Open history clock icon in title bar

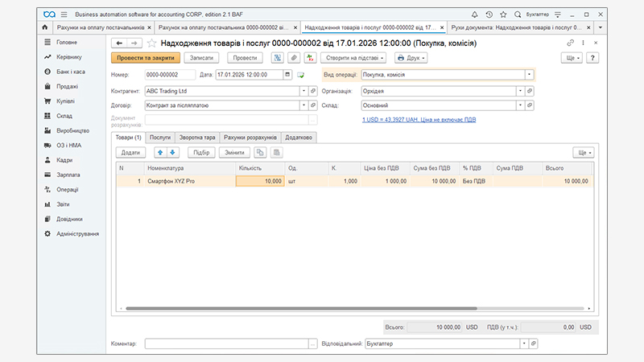[x=502, y=14]
